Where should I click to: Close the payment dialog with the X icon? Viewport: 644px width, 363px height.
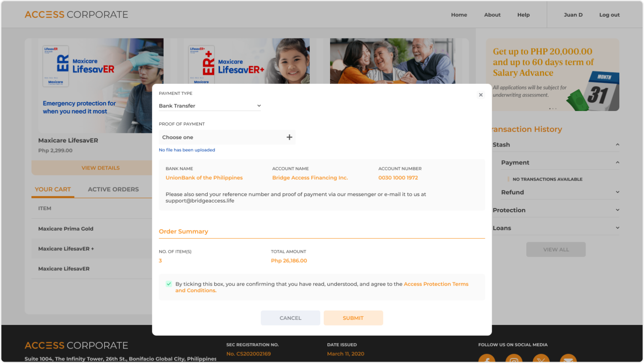[x=481, y=95]
